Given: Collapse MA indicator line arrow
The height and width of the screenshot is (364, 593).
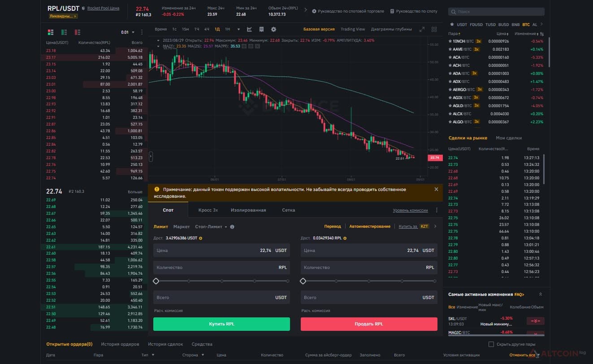Looking at the screenshot, I should [x=158, y=46].
